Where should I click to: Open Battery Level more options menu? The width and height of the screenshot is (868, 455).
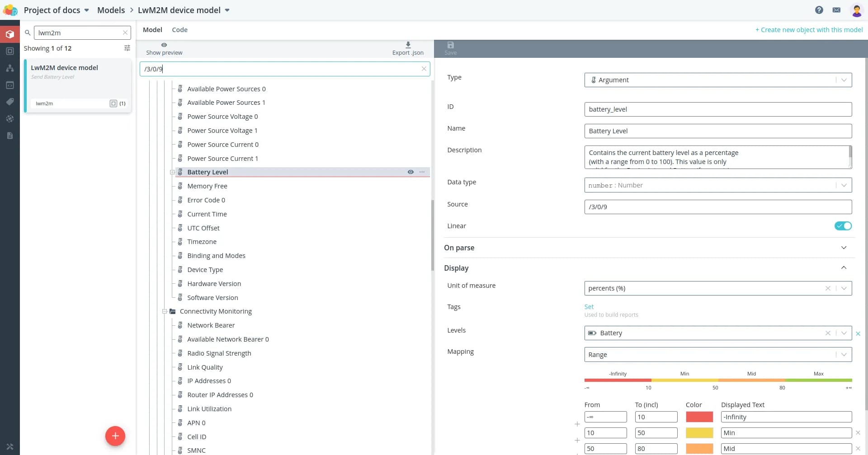click(x=422, y=172)
